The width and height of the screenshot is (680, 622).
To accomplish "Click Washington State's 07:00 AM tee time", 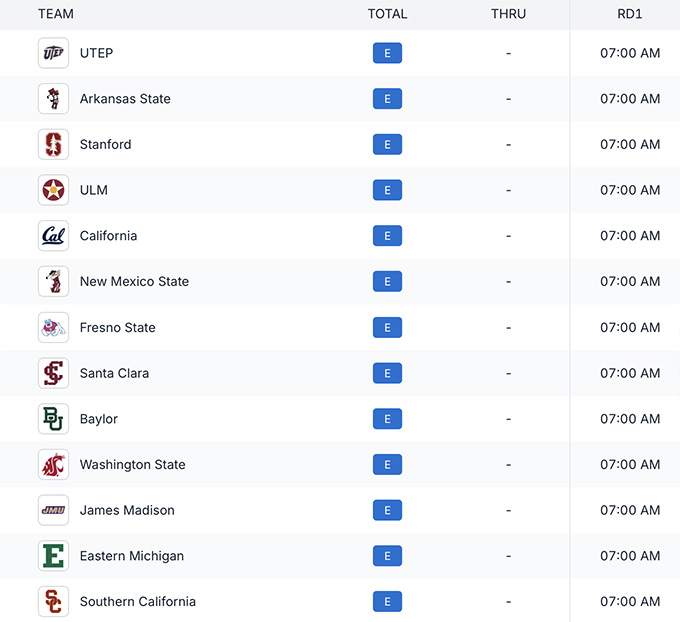I will [630, 465].
